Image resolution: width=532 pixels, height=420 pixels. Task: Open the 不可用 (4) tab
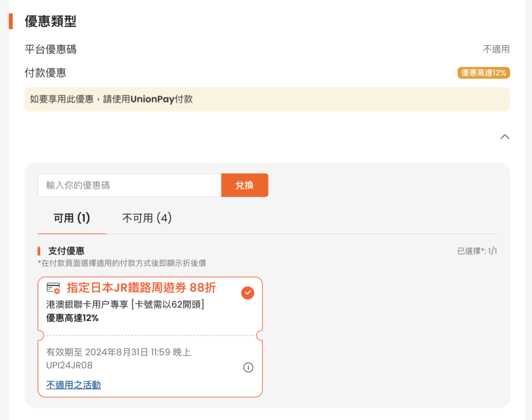[x=147, y=218]
